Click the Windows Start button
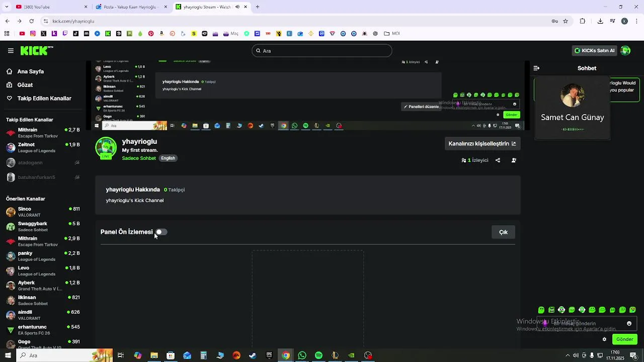Image resolution: width=644 pixels, height=362 pixels. 8,355
